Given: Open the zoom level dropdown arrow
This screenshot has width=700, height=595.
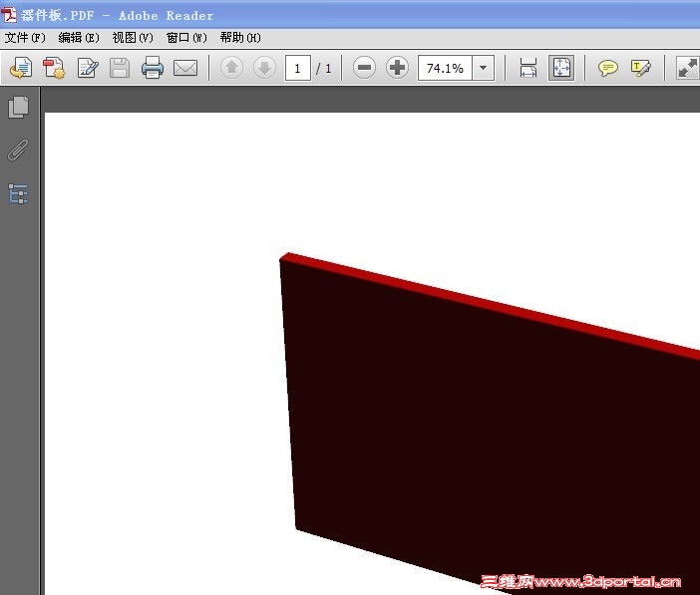Looking at the screenshot, I should click(x=483, y=68).
